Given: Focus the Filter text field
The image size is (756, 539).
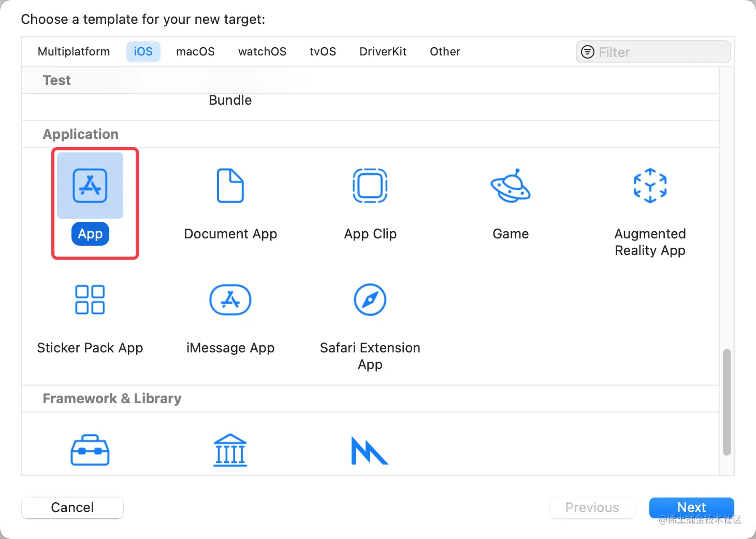Looking at the screenshot, I should [653, 52].
